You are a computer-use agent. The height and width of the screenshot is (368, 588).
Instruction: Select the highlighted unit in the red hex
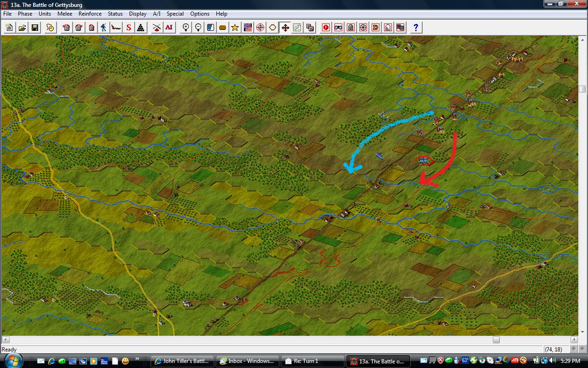(x=425, y=160)
